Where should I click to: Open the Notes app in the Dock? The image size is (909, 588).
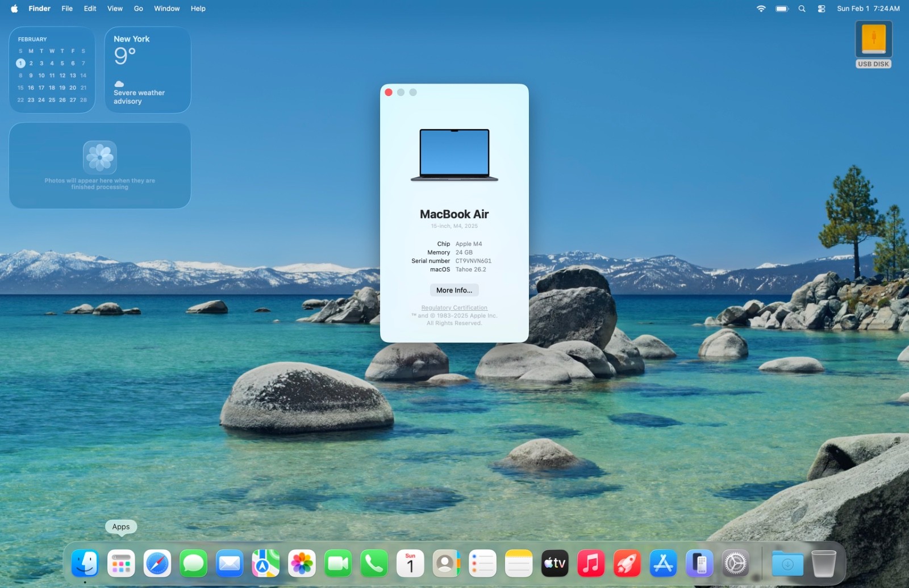click(519, 564)
